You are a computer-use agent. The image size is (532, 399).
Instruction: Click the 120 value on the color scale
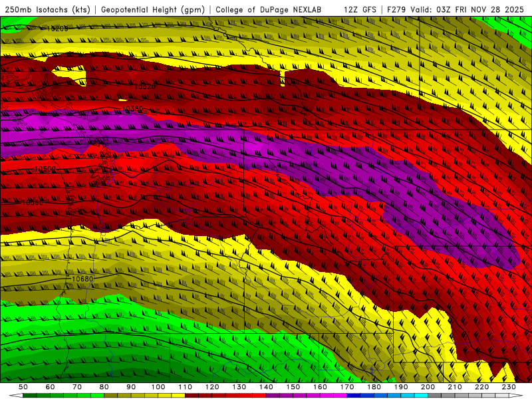pyautogui.click(x=212, y=387)
